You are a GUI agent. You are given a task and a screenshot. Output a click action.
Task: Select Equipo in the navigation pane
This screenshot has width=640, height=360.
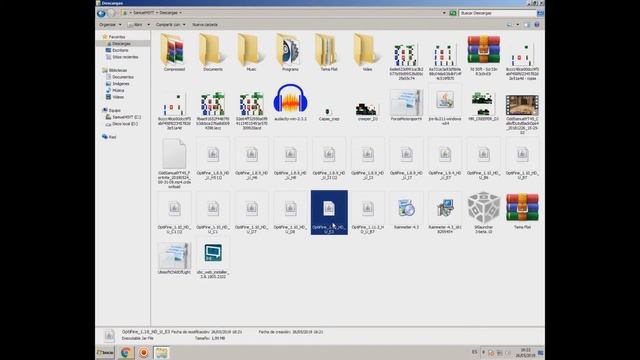click(x=112, y=110)
